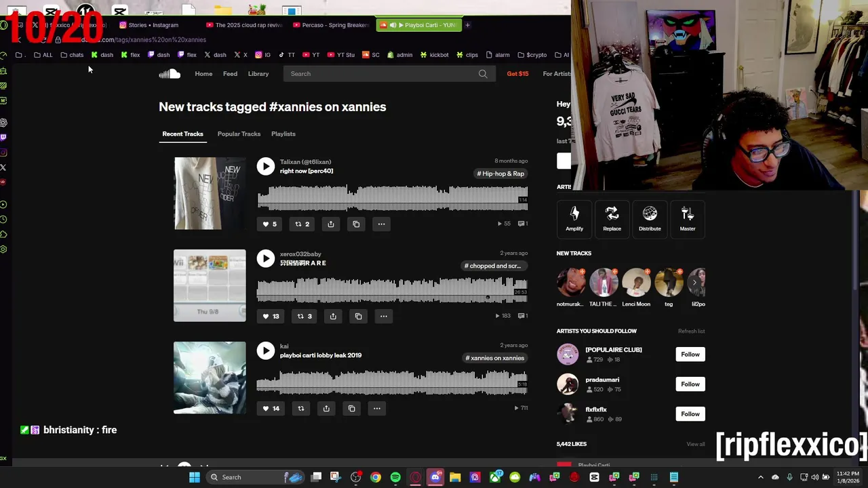Switch to 'Percaso - Spring Breakers' tab

point(331,25)
